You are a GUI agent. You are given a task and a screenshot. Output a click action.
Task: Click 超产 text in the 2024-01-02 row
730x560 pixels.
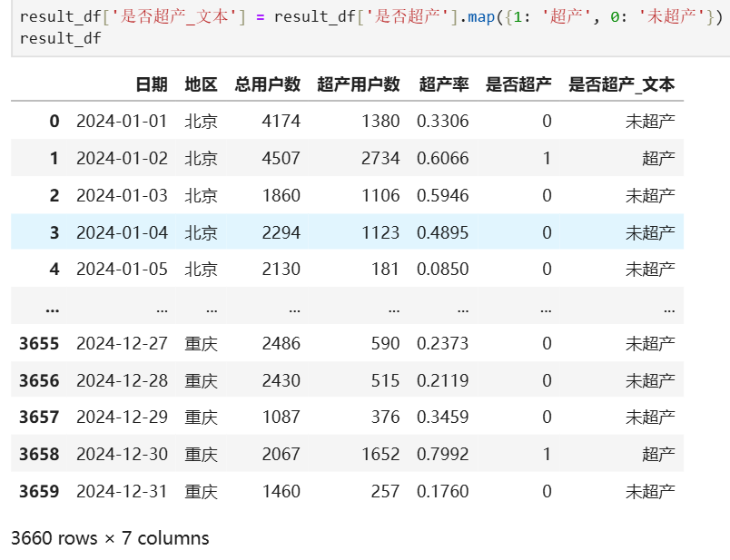659,158
